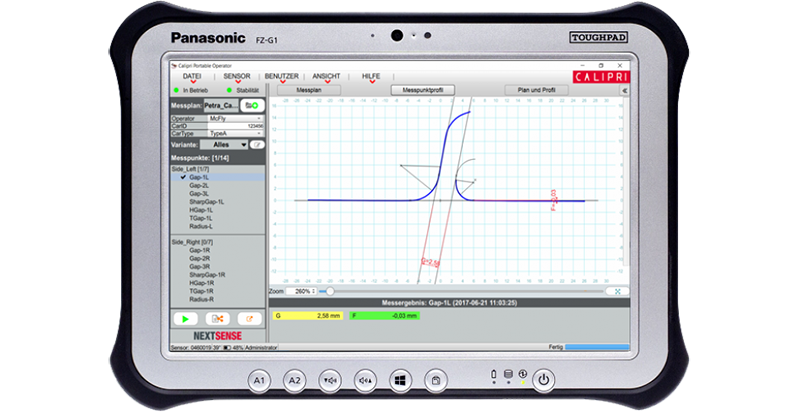The image size is (800, 412).
Task: Open the HILFE menu
Action: tap(371, 76)
